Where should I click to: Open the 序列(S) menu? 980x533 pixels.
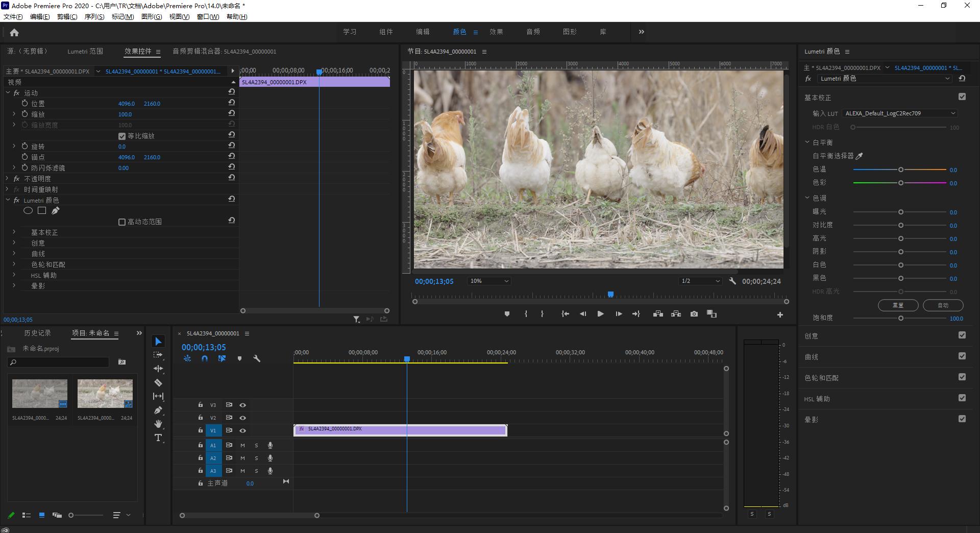pyautogui.click(x=94, y=17)
